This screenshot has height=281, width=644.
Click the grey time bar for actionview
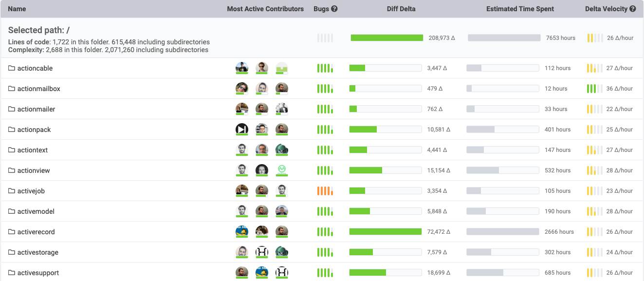click(x=502, y=170)
